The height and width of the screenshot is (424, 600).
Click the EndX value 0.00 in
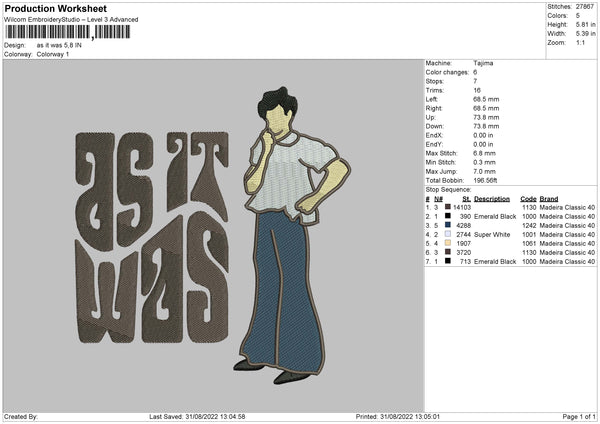[483, 135]
